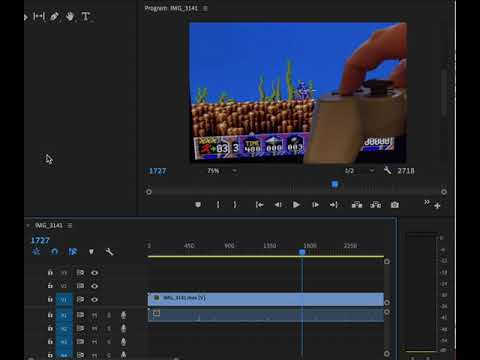Close the IMG_3141 timeline tab

28,226
